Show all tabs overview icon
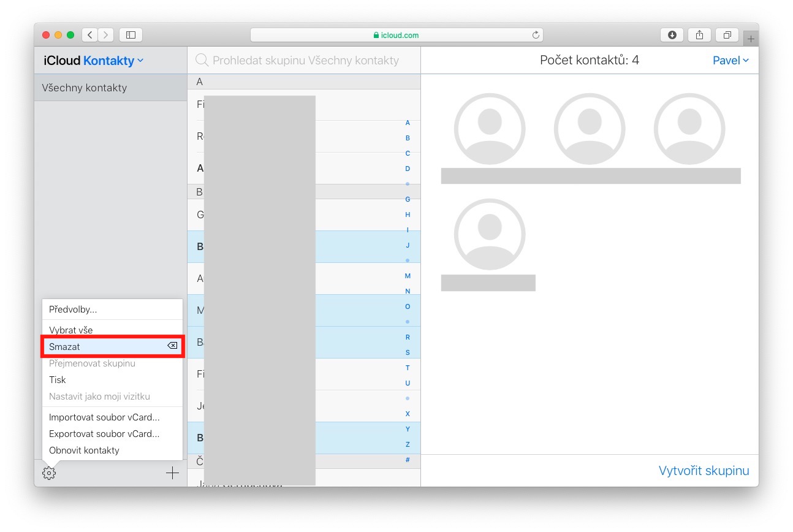793x532 pixels. (x=727, y=35)
